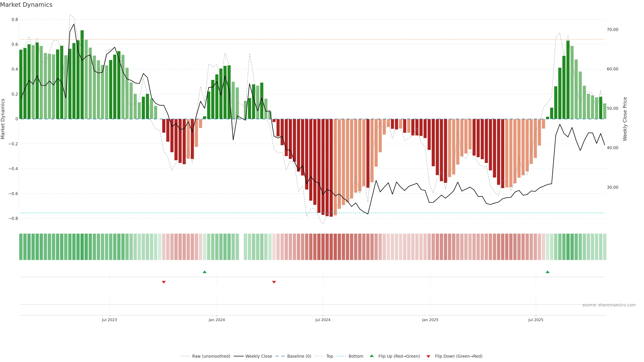The width and height of the screenshot is (644, 362).
Task: Click the Weekly Close Price axis title
Action: (625, 119)
